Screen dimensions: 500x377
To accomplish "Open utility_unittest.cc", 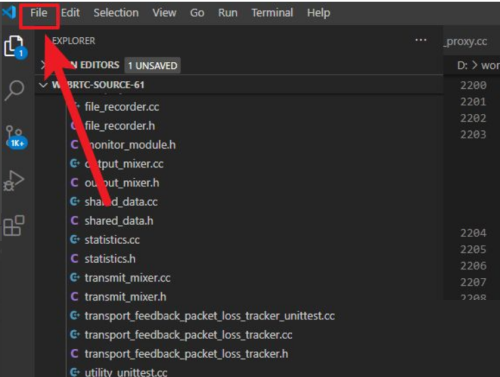I will coord(126,372).
